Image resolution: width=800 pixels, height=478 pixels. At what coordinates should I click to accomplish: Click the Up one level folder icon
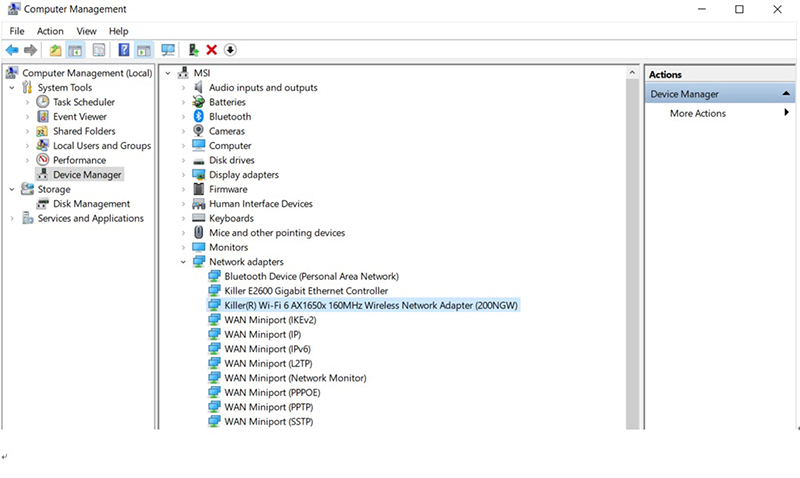(55, 50)
